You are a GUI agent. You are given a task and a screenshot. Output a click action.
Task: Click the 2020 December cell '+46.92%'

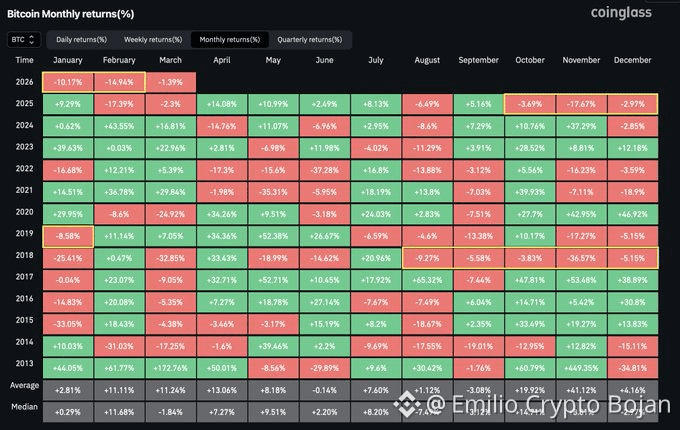pyautogui.click(x=632, y=214)
